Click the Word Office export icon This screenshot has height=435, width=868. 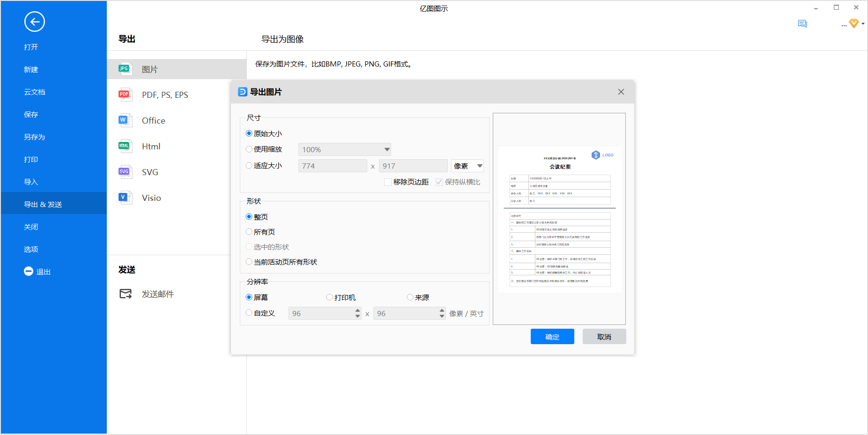(x=124, y=120)
